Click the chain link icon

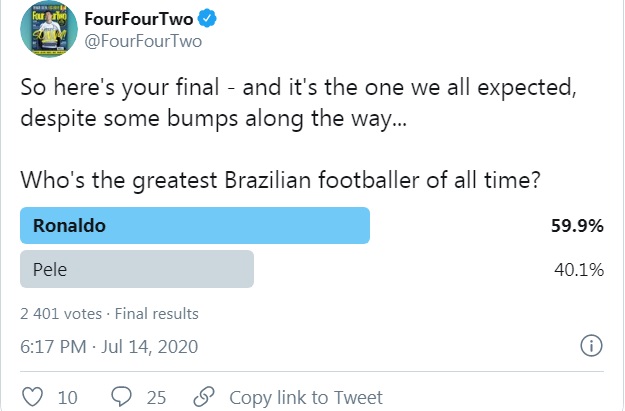tap(204, 397)
